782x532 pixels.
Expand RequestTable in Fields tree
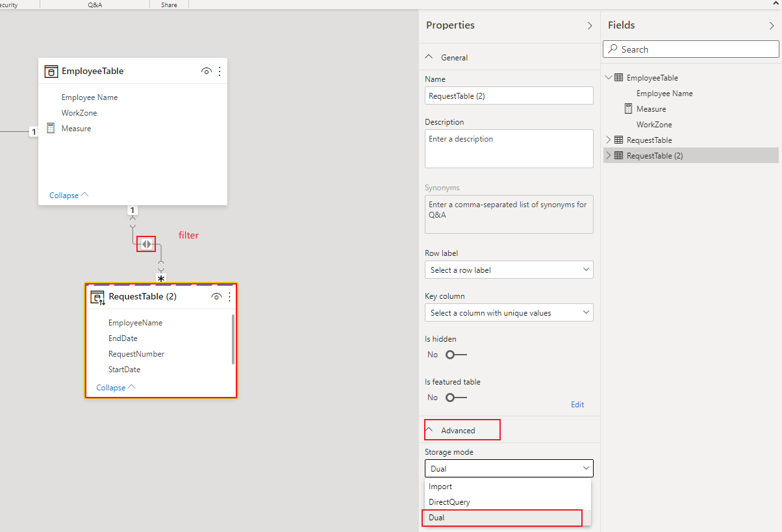click(x=609, y=140)
